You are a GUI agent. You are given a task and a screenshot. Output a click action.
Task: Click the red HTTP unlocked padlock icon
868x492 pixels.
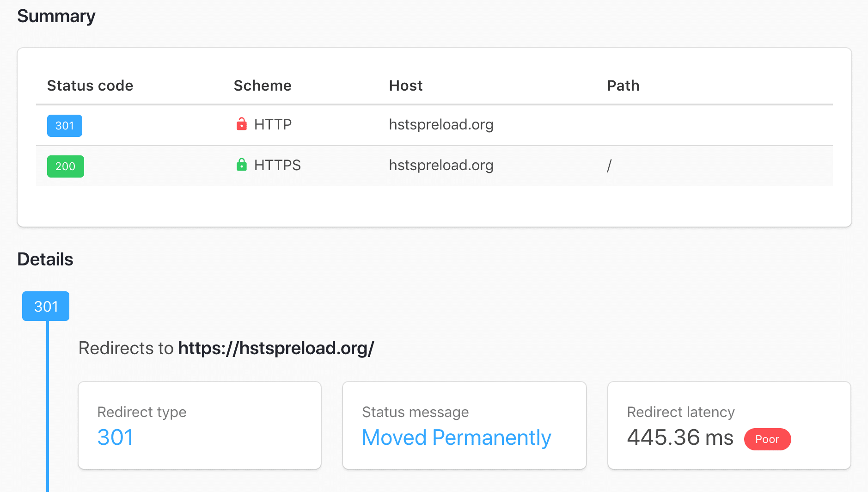[241, 124]
